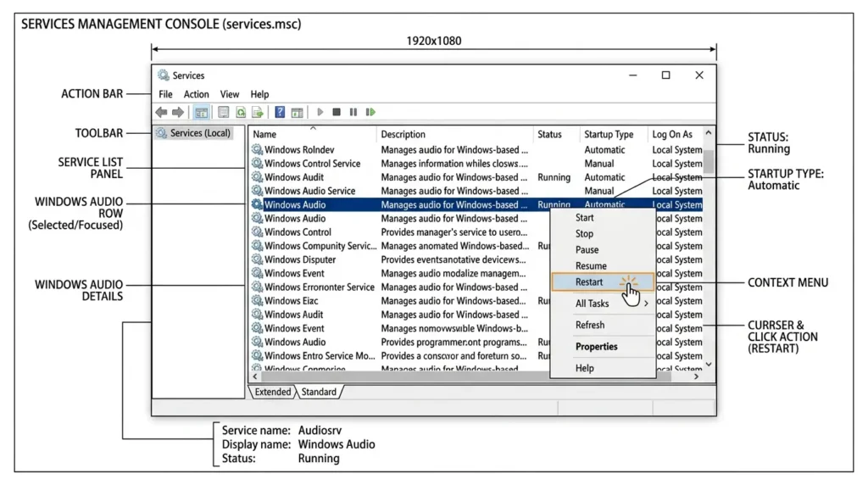868x485 pixels.
Task: Click the green Restart Service toolbar icon
Action: click(x=370, y=112)
